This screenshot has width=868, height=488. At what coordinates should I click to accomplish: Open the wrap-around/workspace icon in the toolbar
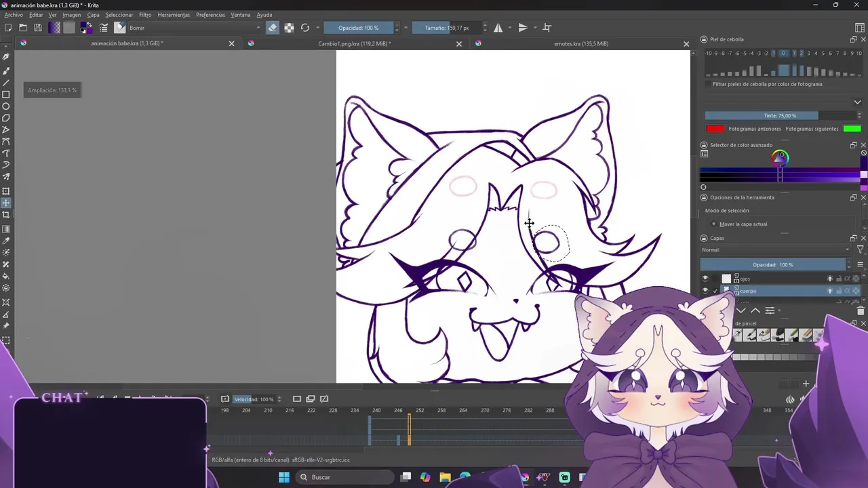point(547,28)
